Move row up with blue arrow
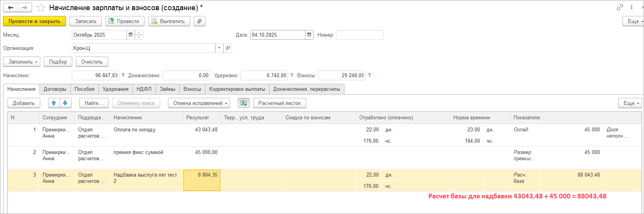The height and width of the screenshot is (214, 644). [x=54, y=103]
